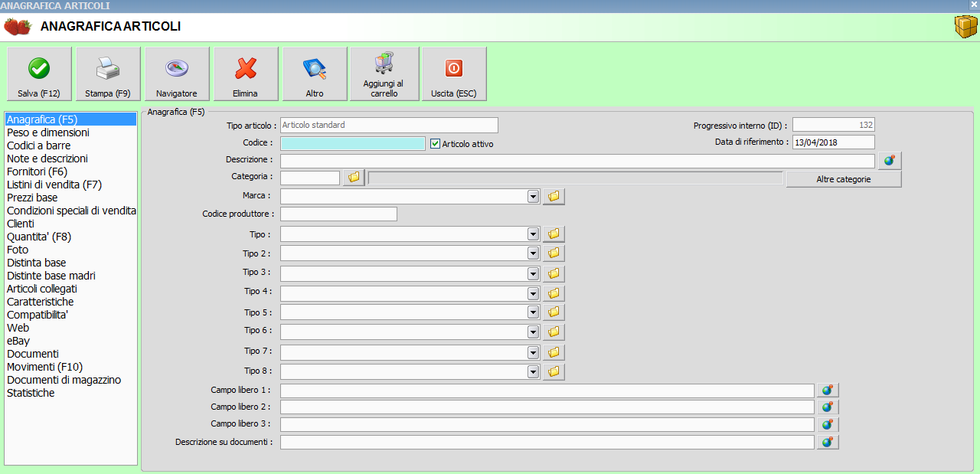Image resolution: width=980 pixels, height=474 pixels.
Task: Expand the Tipo 8 dropdown
Action: (x=533, y=371)
